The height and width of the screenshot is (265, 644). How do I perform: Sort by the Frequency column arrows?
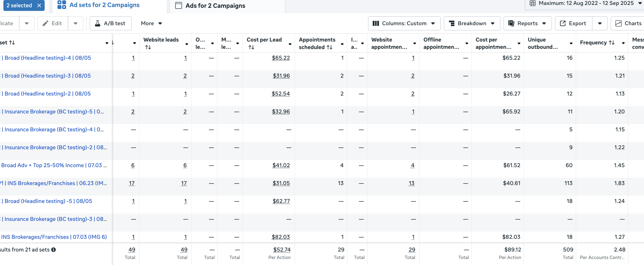point(612,43)
